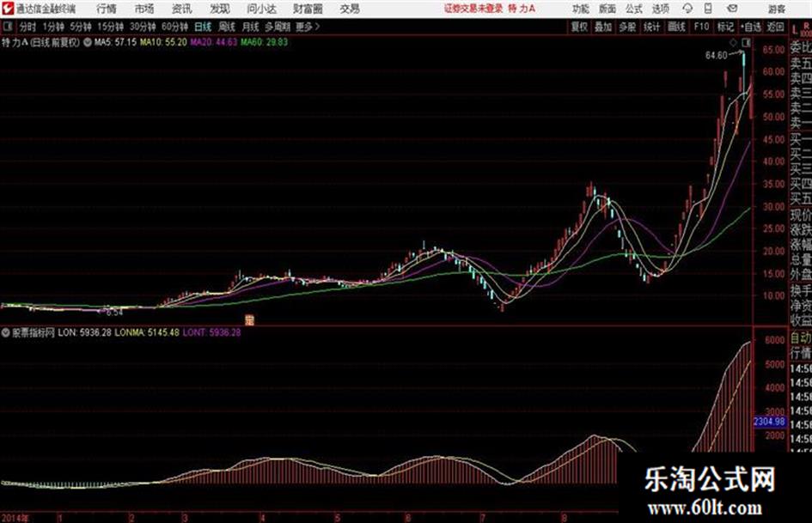Click the LONT: 5936.28 indicator value
This screenshot has height=523, width=812.
(x=211, y=332)
